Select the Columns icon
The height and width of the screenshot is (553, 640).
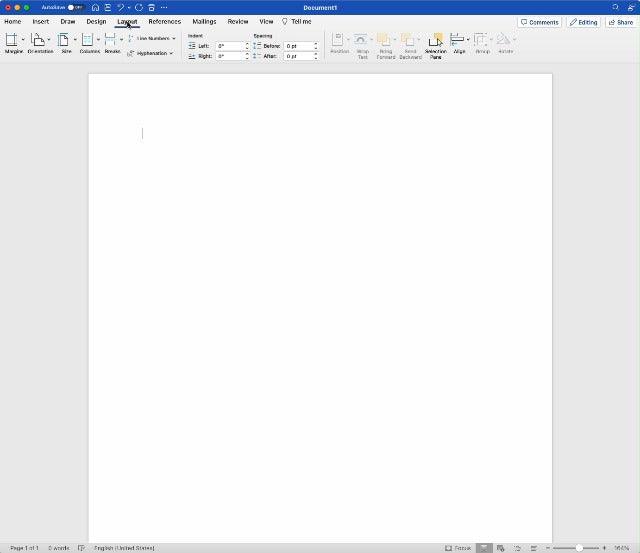pos(89,42)
